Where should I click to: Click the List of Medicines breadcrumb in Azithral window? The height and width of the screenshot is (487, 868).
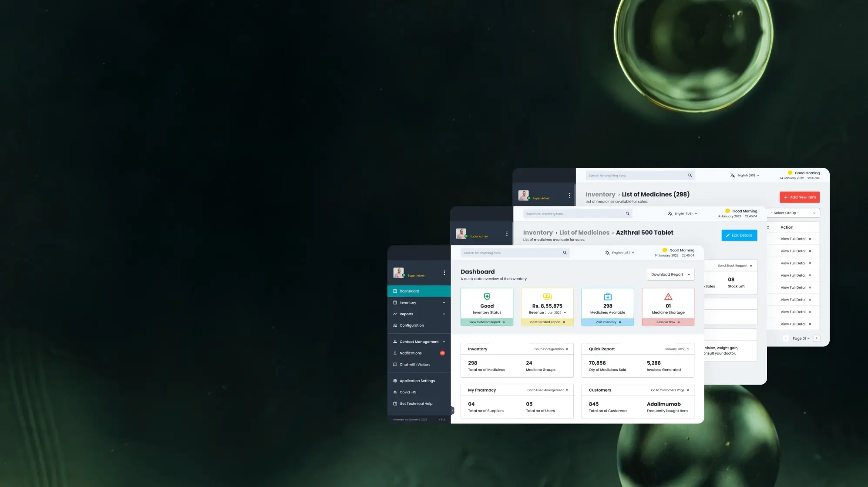click(584, 233)
